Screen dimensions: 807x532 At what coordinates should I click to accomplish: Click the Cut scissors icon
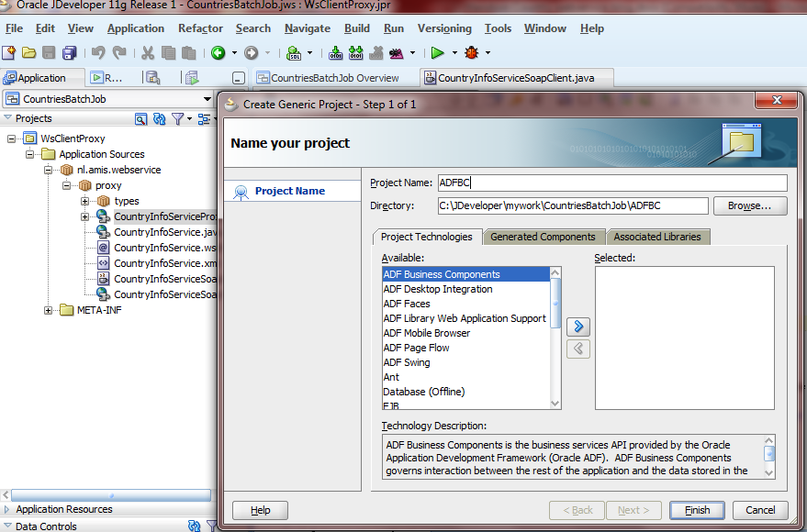[147, 53]
